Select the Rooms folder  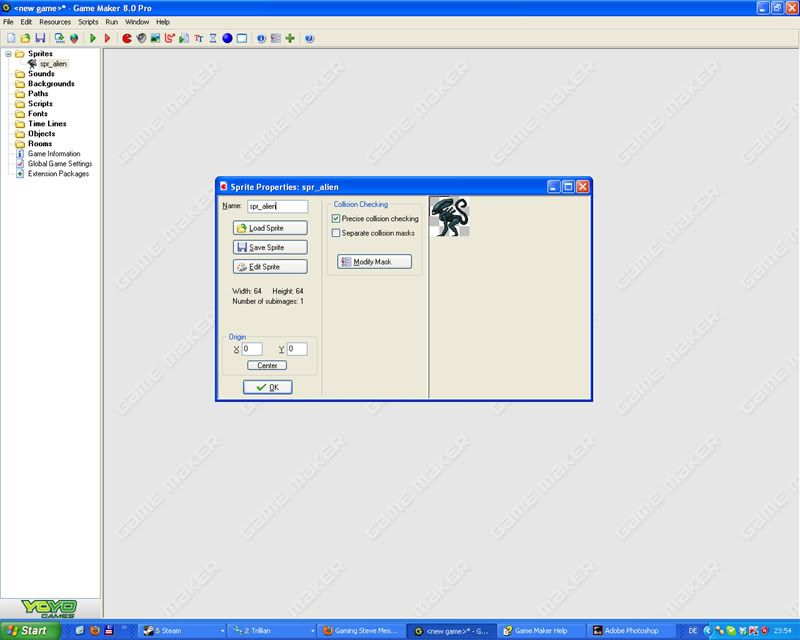(x=40, y=143)
